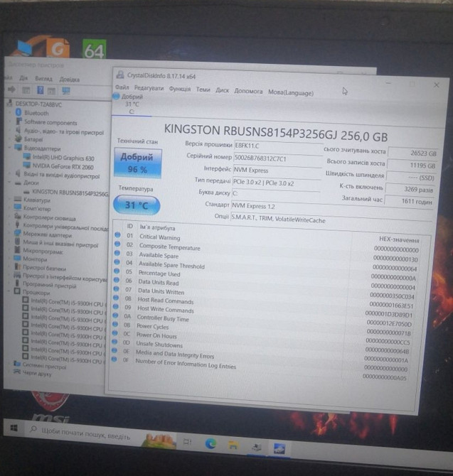
Task: Open the Файл menu in CrystalDiskInfo
Action: 121,89
